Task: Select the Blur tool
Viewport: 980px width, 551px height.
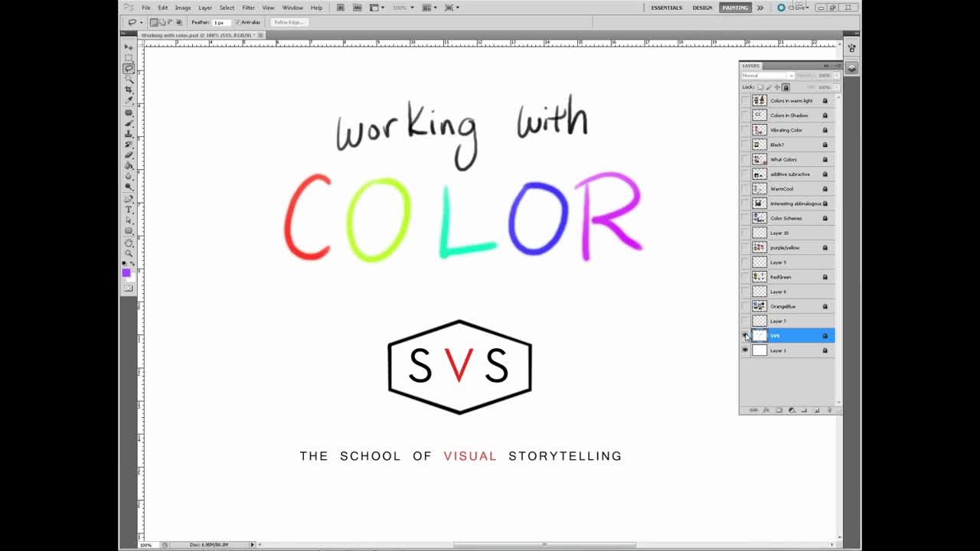Action: point(129,176)
